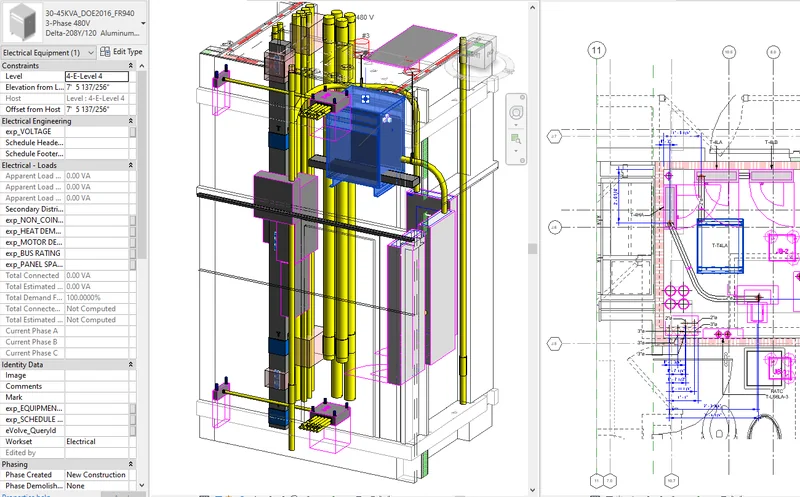Click the T-4LB tag in plan view

pyautogui.click(x=771, y=142)
